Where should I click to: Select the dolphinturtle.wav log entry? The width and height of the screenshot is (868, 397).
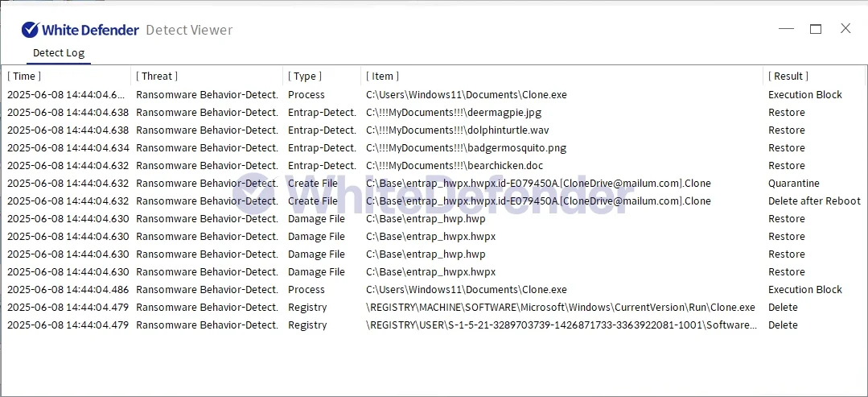coord(457,130)
